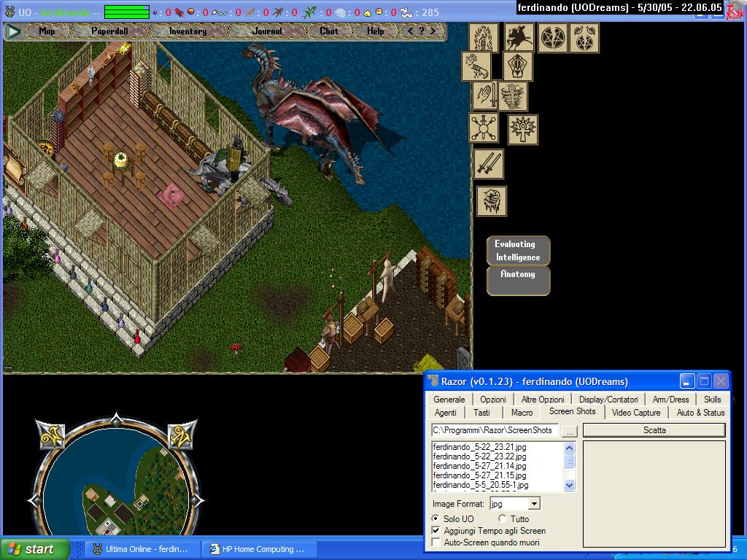Open the Inventory
Screen dimensions: 747x560
click(187, 31)
